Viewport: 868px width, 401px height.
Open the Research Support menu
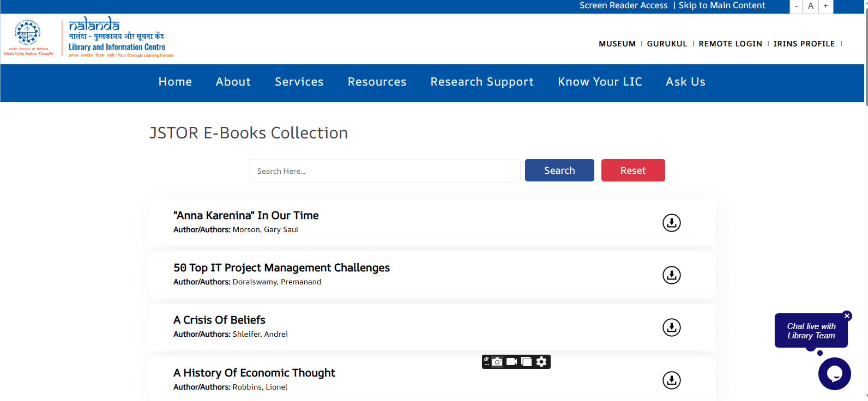(x=482, y=82)
